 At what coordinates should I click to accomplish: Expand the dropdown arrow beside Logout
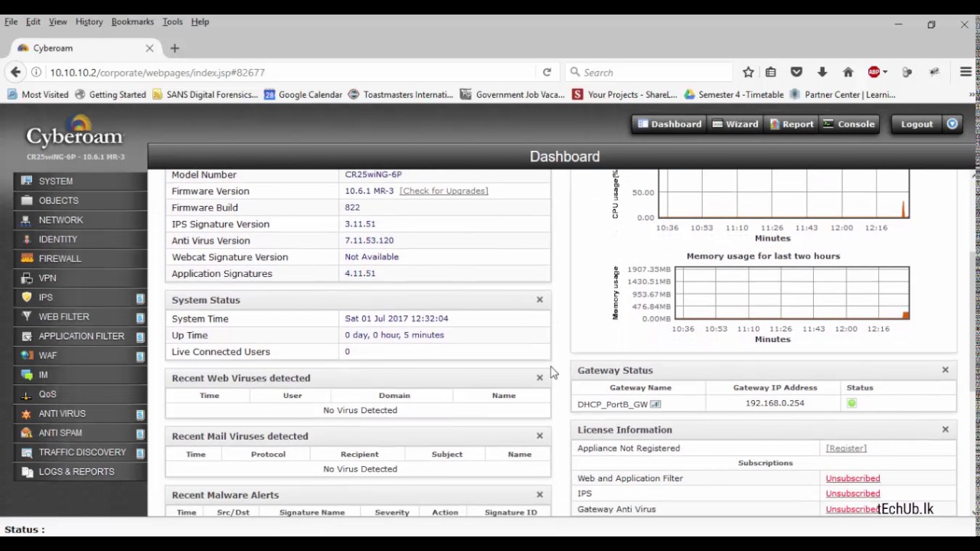(x=952, y=124)
